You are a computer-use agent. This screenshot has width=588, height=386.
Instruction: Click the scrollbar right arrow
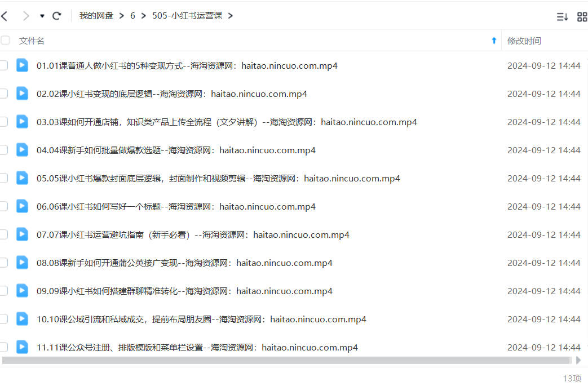click(x=578, y=360)
